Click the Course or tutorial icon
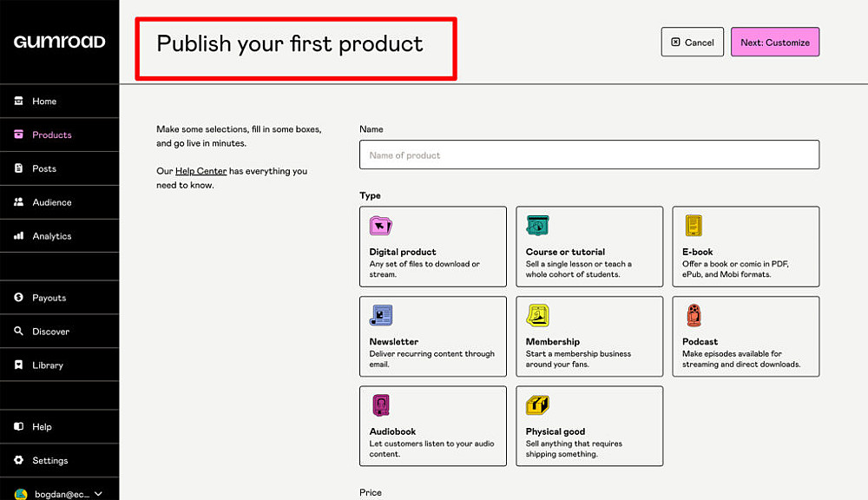Viewport: 868px width, 500px height. click(537, 226)
